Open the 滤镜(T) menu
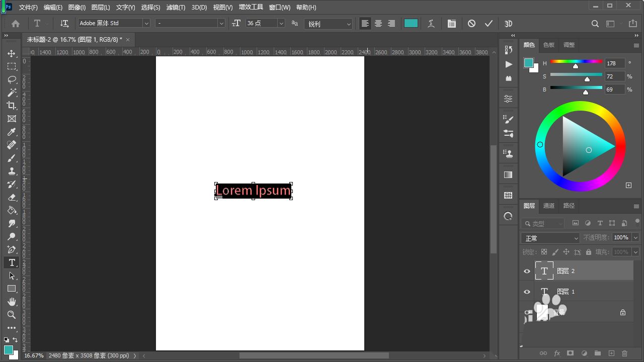This screenshot has height=362, width=644. tap(176, 8)
